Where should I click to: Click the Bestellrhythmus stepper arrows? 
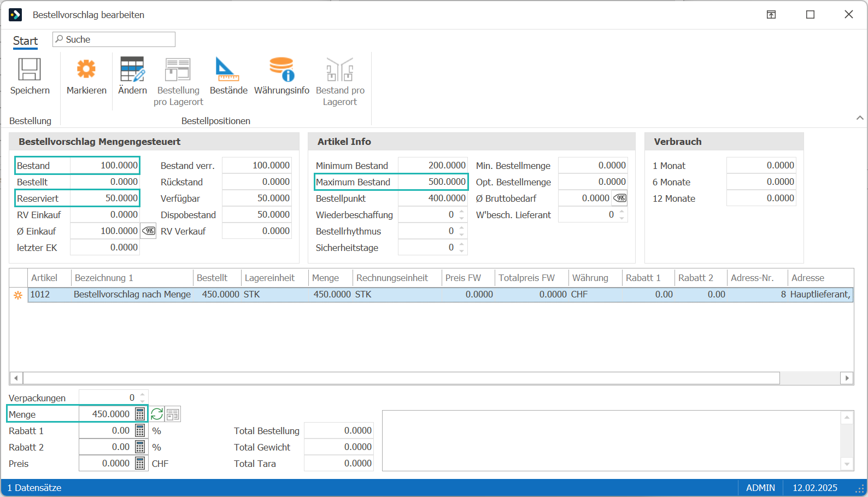point(462,231)
